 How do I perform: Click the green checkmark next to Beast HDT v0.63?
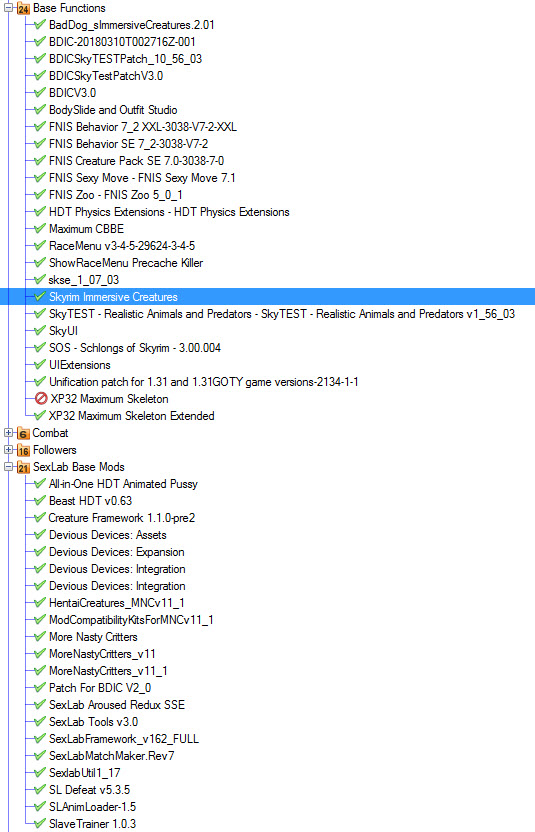pyautogui.click(x=40, y=500)
